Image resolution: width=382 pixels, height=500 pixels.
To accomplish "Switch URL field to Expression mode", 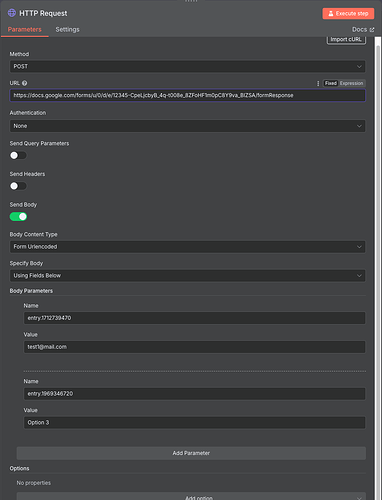I will coord(352,83).
